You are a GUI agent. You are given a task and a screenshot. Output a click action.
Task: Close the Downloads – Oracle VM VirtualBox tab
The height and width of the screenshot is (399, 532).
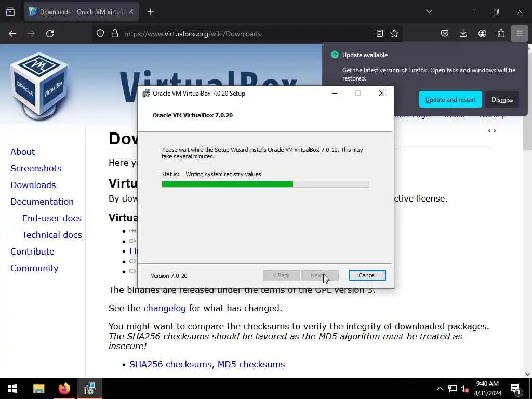click(x=131, y=12)
